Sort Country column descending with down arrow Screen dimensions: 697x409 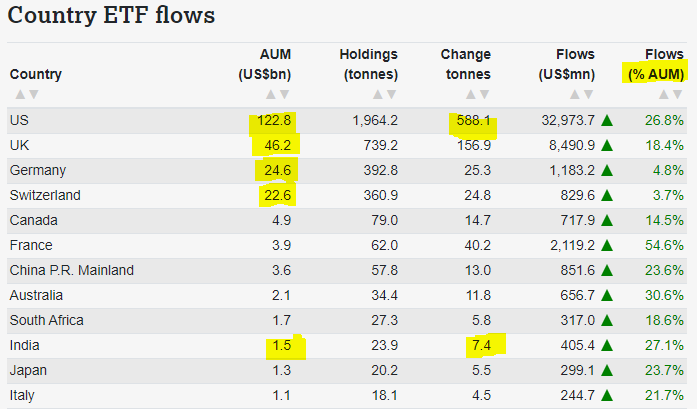coord(33,95)
